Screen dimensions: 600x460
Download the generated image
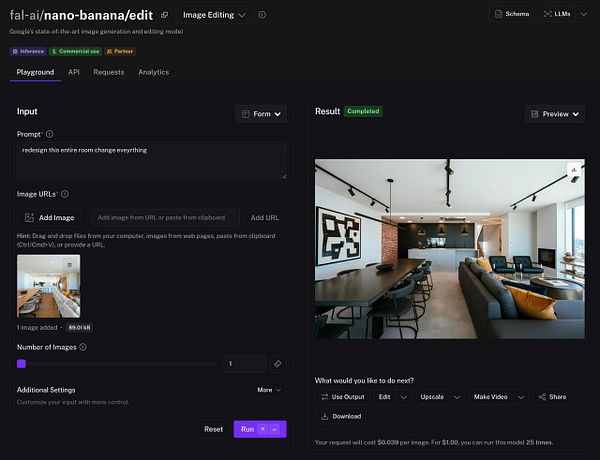(x=341, y=416)
